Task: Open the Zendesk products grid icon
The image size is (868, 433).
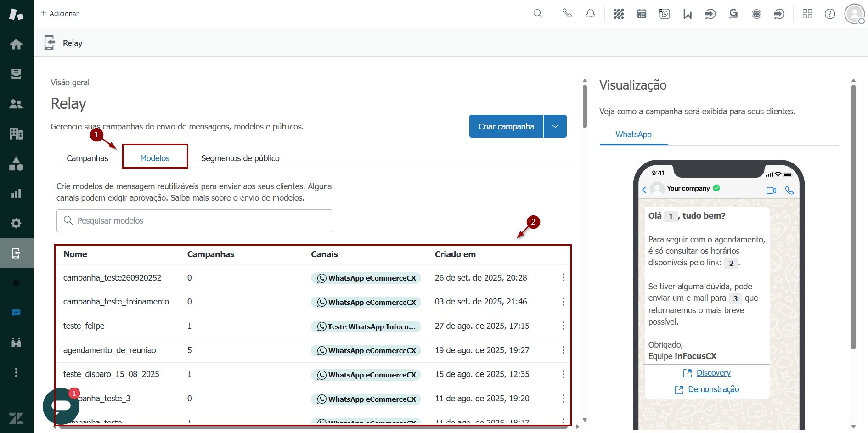Action: [x=807, y=14]
